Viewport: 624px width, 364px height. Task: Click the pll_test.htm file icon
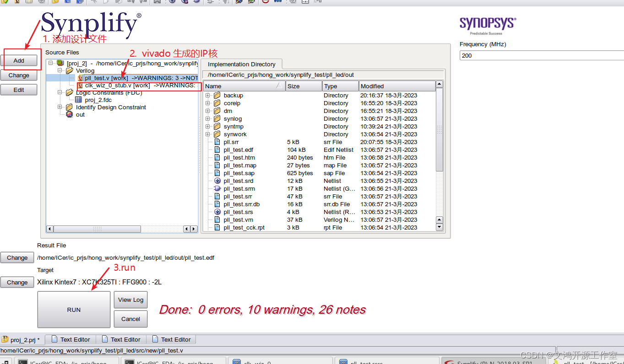[217, 158]
